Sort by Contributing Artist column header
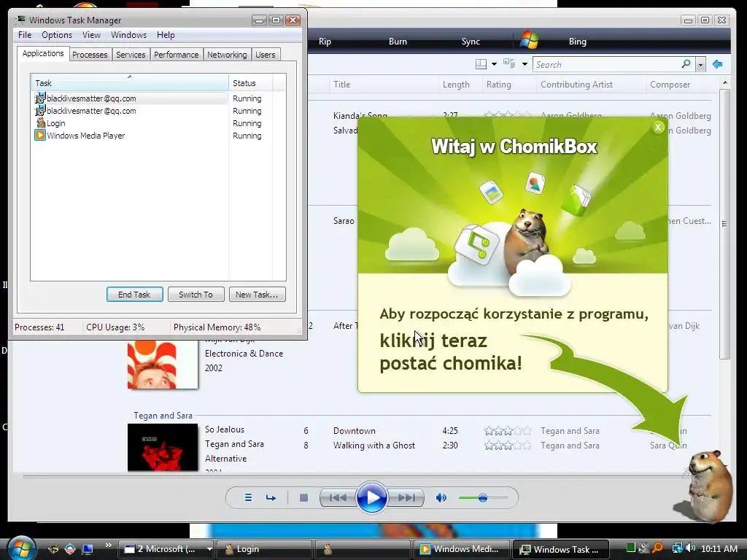Screen dimensions: 747x560 click(589, 85)
